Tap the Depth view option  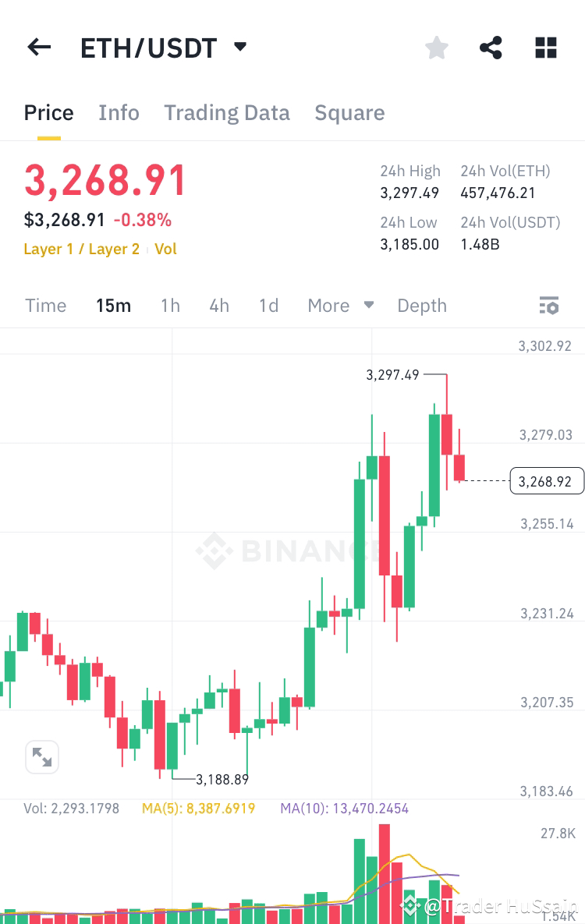pos(421,305)
